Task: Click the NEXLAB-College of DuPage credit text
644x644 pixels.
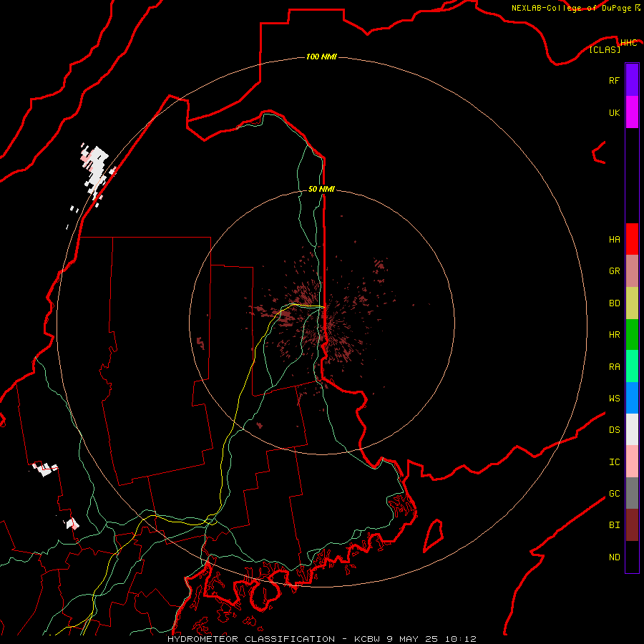Action: pyautogui.click(x=575, y=8)
